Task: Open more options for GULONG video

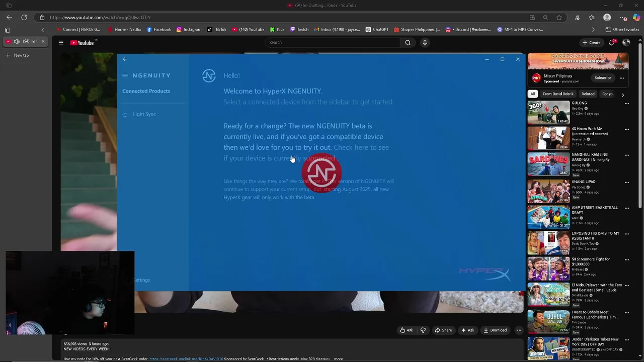Action: [x=626, y=104]
